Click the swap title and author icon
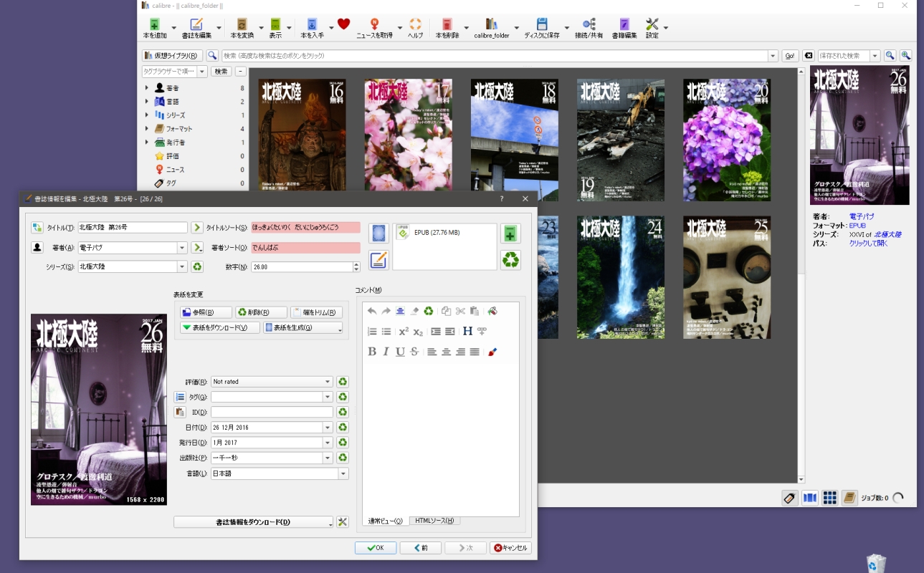 tap(37, 228)
